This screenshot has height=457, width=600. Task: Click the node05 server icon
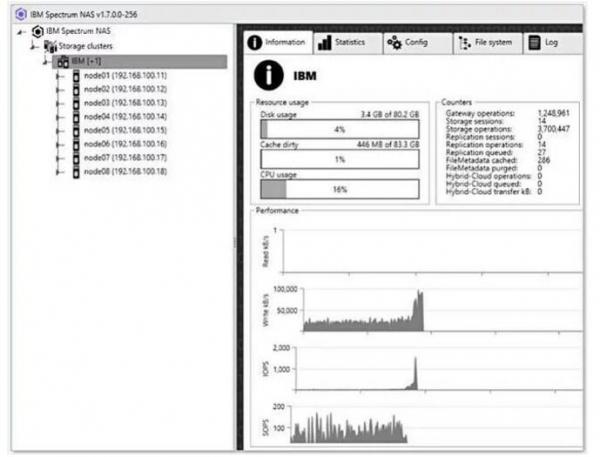point(76,130)
